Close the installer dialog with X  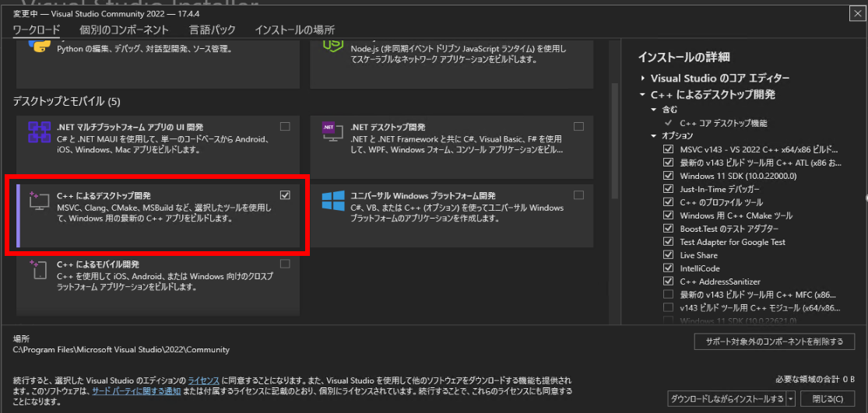coord(857,12)
